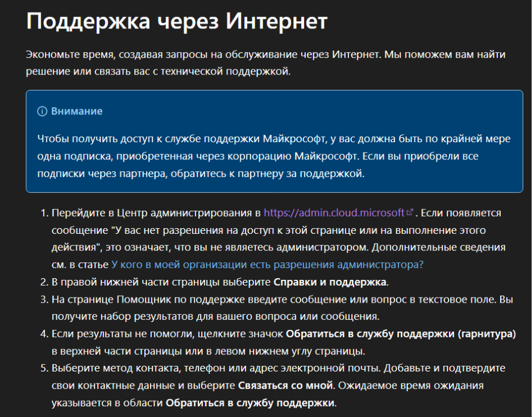Click bold Обратиться в службу поддержки in step 5

click(250, 403)
